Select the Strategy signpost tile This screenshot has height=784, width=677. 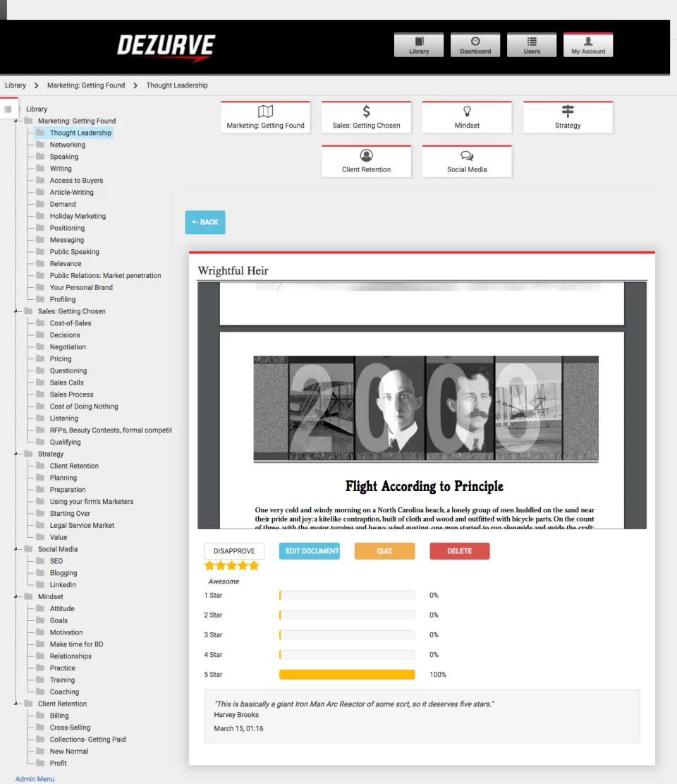pyautogui.click(x=568, y=117)
